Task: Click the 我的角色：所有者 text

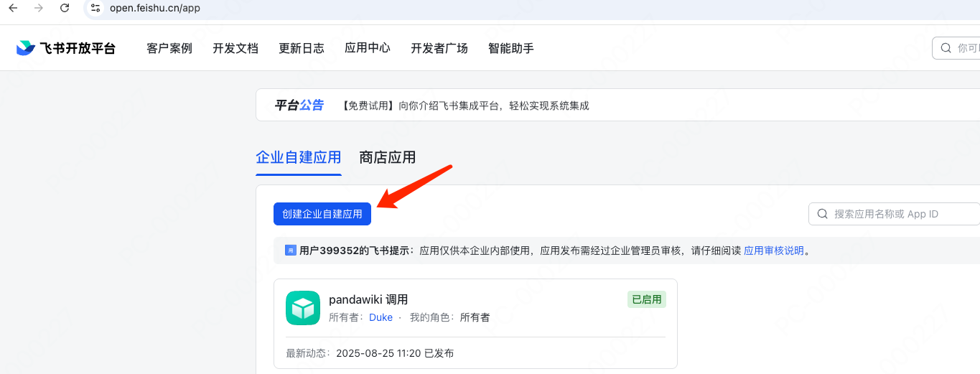Action: [x=449, y=317]
